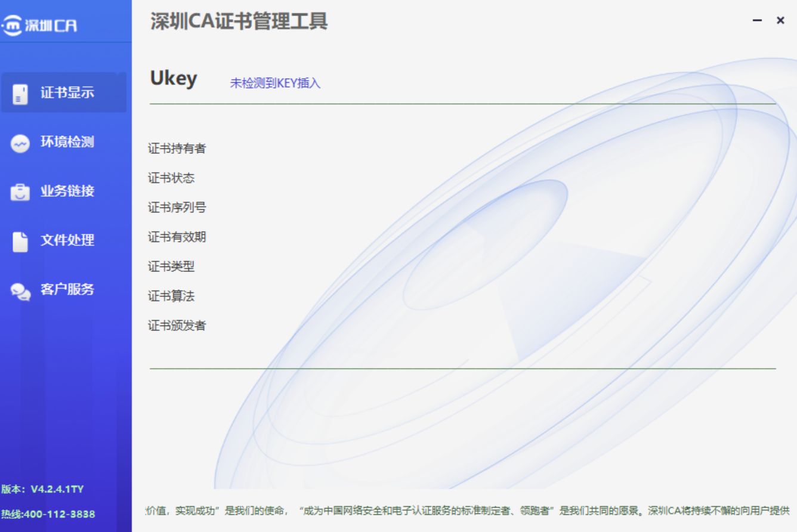Click the Ukey heading
The image size is (797, 532).
click(x=173, y=78)
